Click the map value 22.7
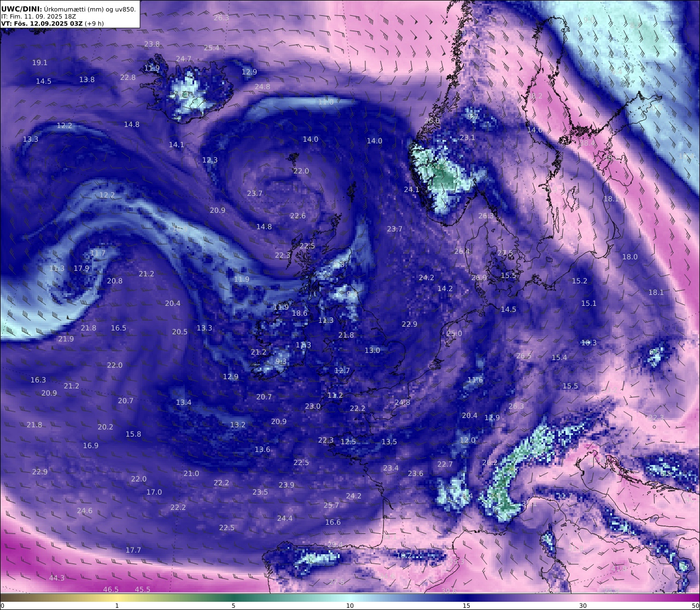The height and width of the screenshot is (610, 700). tap(445, 464)
